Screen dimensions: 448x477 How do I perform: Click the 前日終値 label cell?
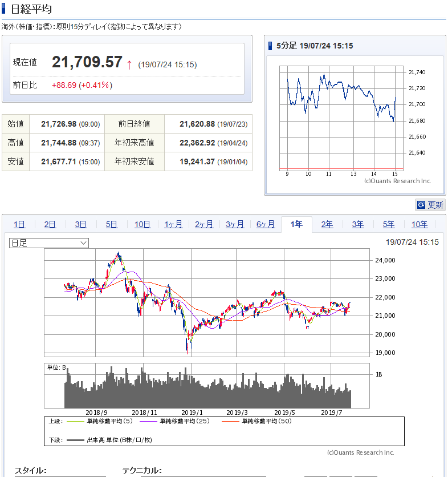(135, 124)
